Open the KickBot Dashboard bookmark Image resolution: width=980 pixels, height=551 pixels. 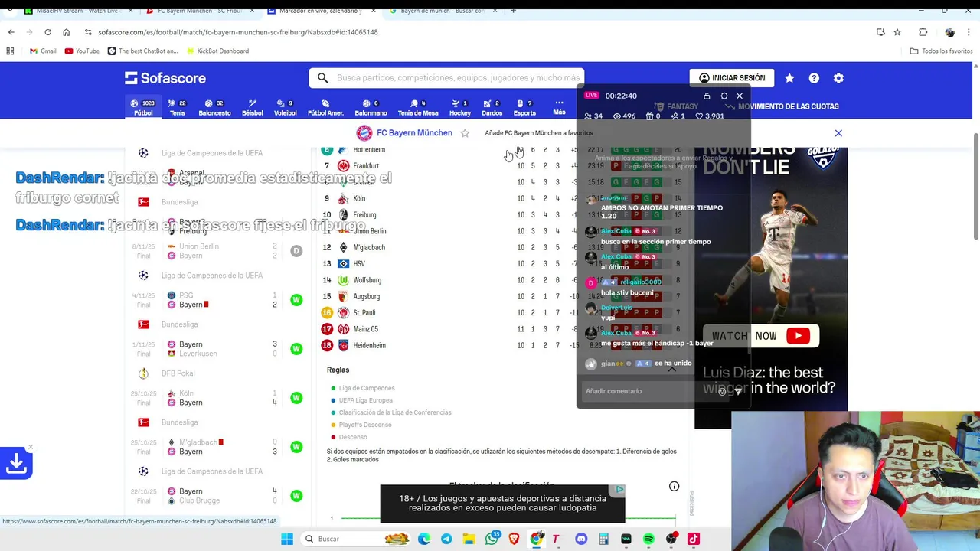[x=217, y=51]
